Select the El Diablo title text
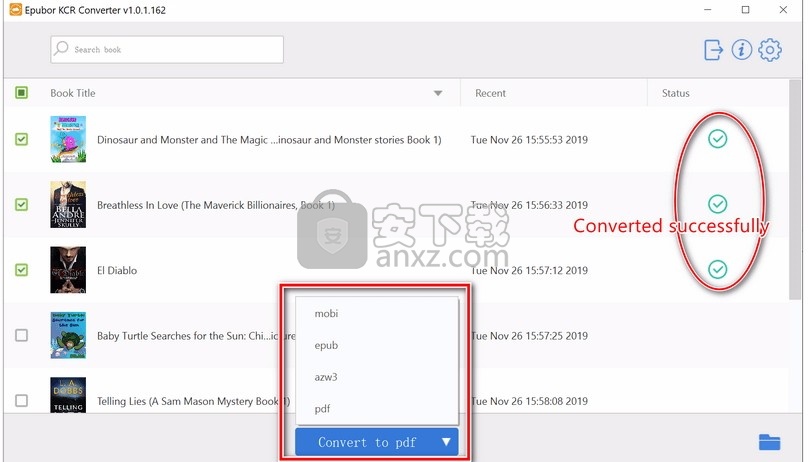 (117, 270)
